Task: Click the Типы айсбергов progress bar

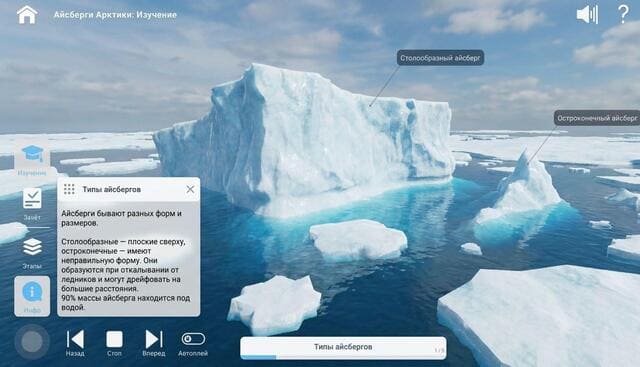Action: (x=343, y=348)
